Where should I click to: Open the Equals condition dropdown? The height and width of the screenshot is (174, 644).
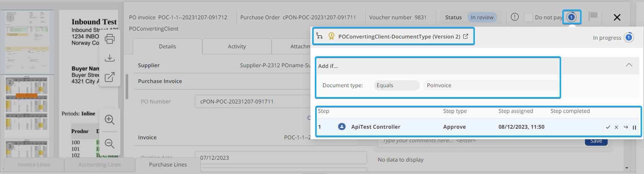point(396,85)
